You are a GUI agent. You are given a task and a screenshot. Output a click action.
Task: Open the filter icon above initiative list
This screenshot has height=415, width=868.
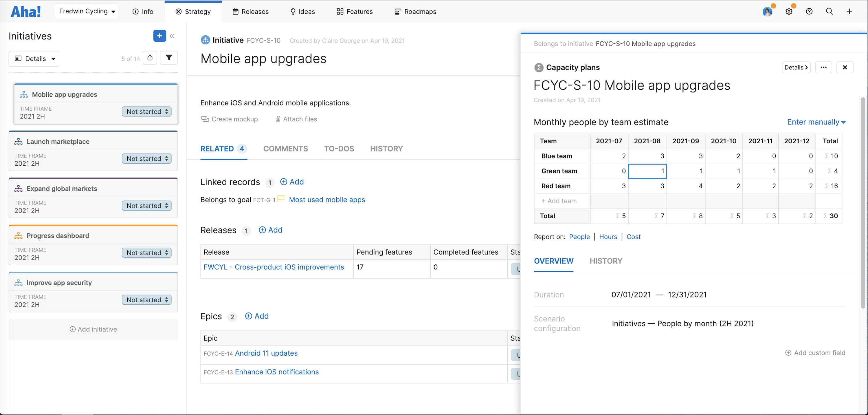(x=169, y=58)
